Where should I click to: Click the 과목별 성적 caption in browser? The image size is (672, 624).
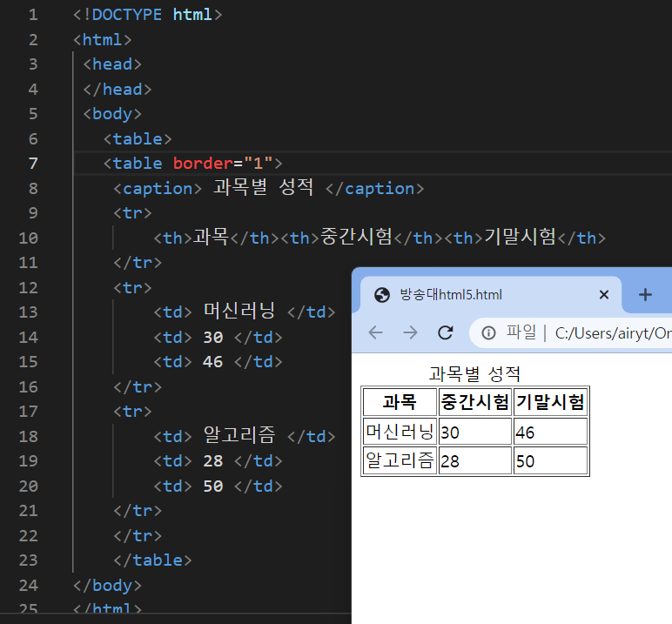point(474,373)
